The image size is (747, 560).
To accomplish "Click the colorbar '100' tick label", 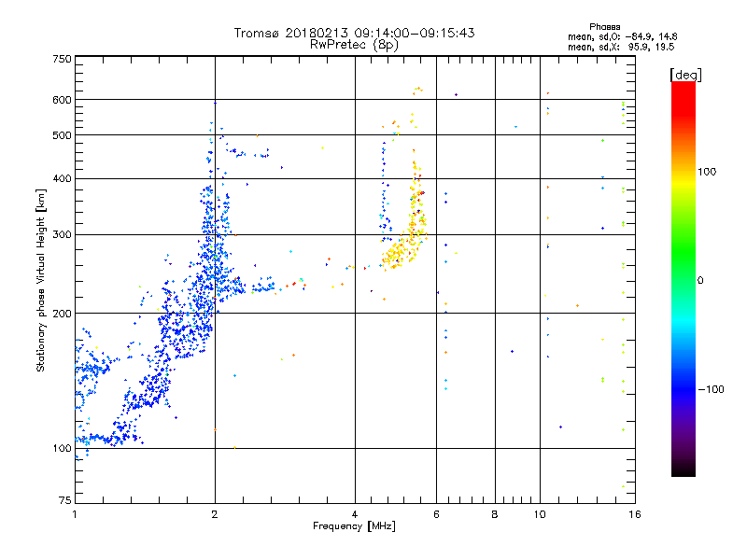I will coord(707,172).
